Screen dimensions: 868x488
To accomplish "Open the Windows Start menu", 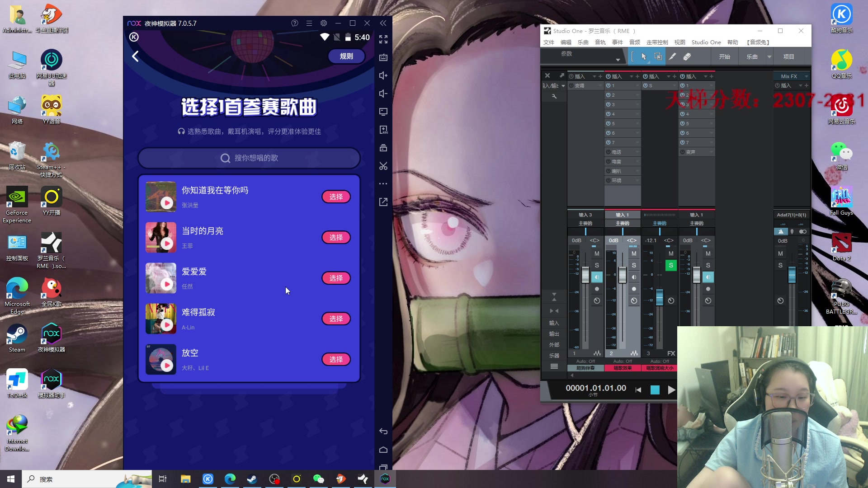I will point(11,479).
